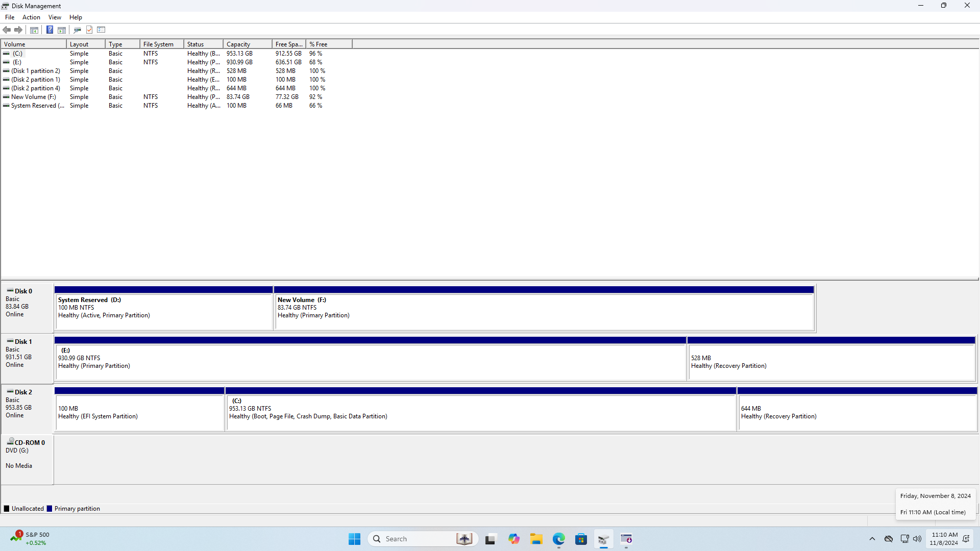Open Task View from the taskbar
This screenshot has width=980, height=551.
point(491,539)
